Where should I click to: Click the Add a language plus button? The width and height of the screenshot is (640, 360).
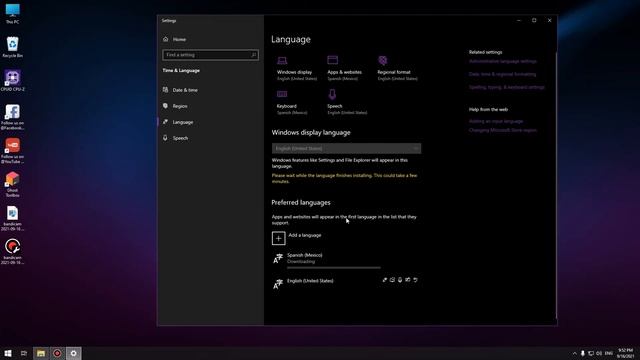[278, 238]
